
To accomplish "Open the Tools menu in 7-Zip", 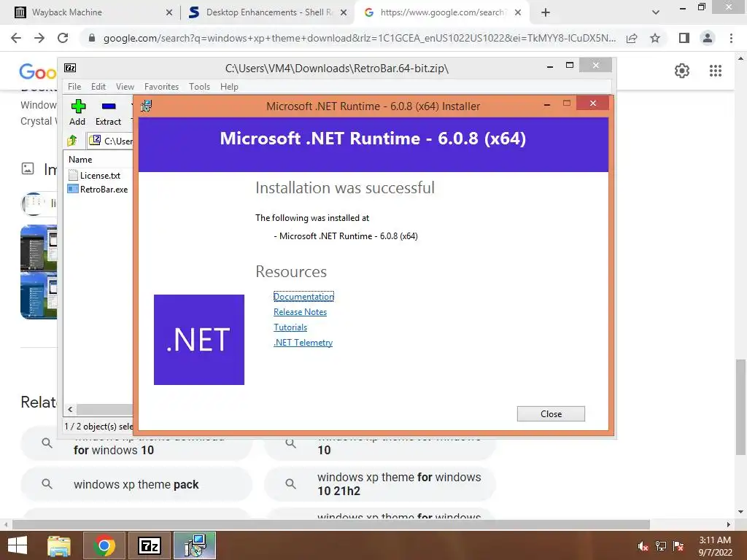I will [199, 87].
